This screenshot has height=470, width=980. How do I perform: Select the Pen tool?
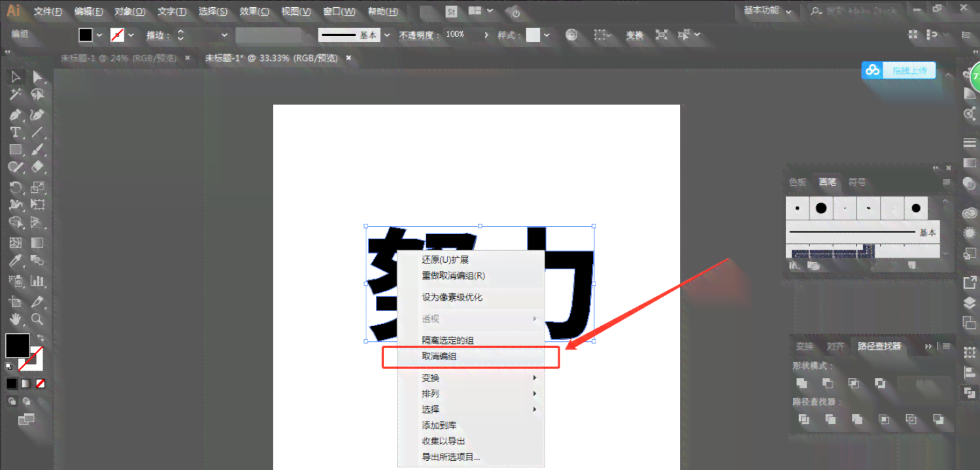pyautogui.click(x=16, y=114)
